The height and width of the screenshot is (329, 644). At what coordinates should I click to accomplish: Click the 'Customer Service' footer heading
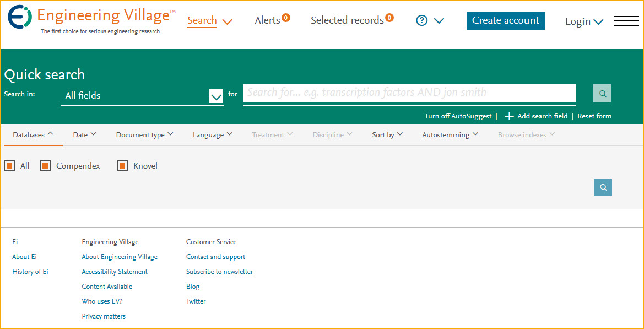click(211, 242)
